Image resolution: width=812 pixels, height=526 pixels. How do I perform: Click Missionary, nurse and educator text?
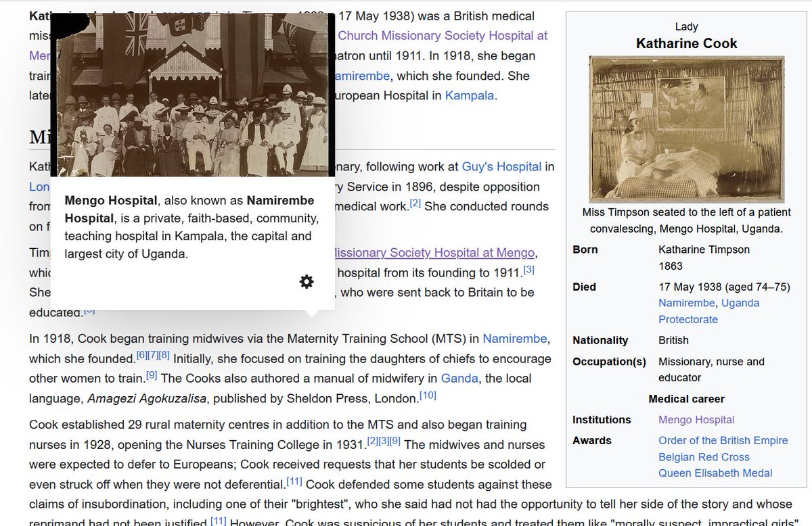click(711, 370)
